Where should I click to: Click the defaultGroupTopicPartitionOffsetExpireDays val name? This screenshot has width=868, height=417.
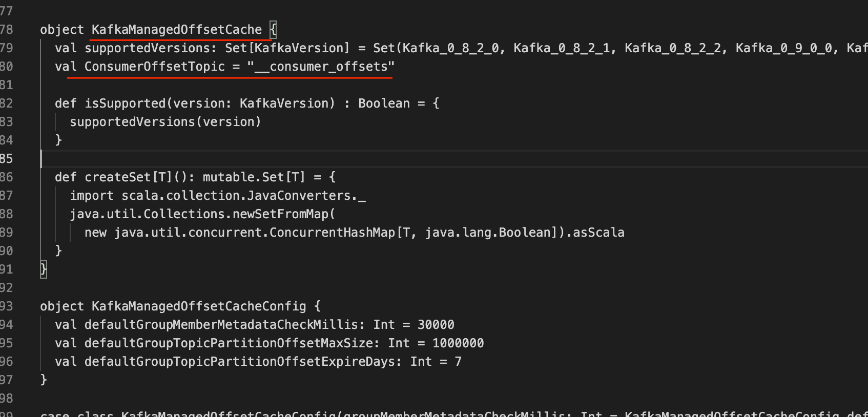pos(239,362)
